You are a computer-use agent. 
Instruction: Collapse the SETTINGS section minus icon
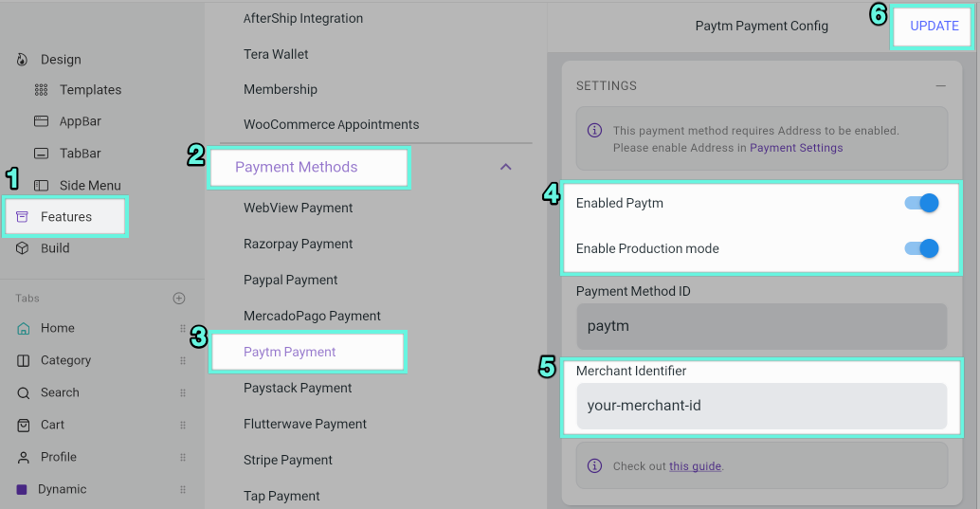click(x=940, y=85)
